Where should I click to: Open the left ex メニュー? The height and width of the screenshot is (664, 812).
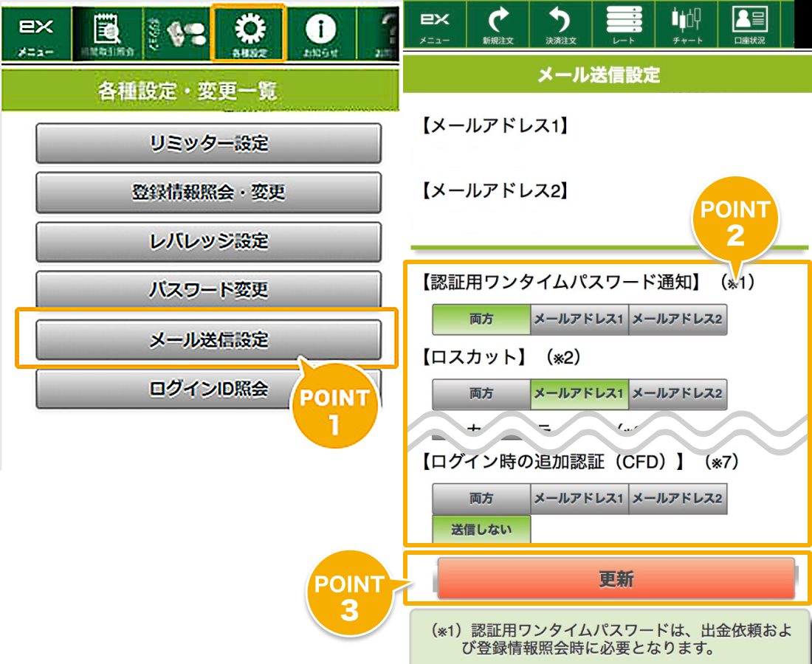(35, 30)
